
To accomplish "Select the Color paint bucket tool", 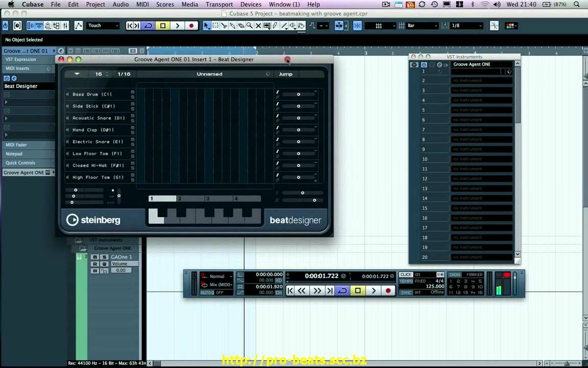I will 302,26.
